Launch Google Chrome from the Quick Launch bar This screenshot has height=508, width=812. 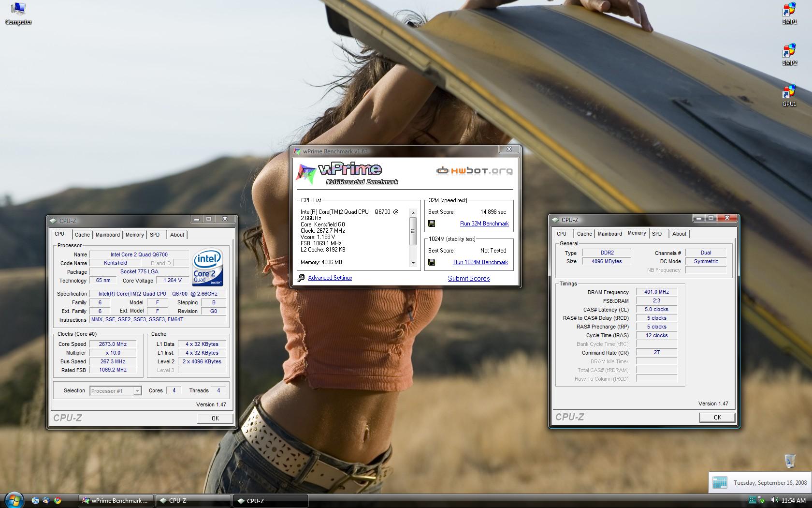[58, 500]
